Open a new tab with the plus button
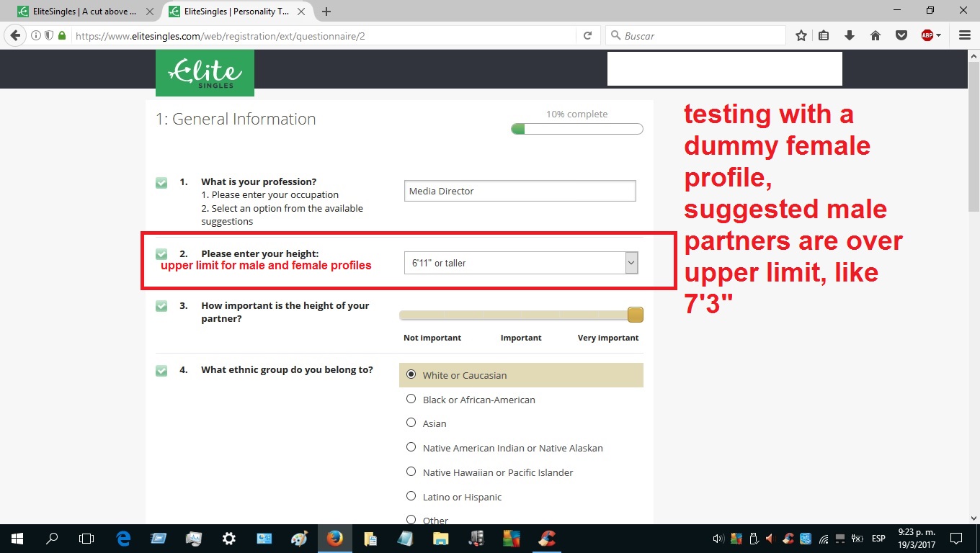Screen dimensions: 980x553 click(326, 12)
